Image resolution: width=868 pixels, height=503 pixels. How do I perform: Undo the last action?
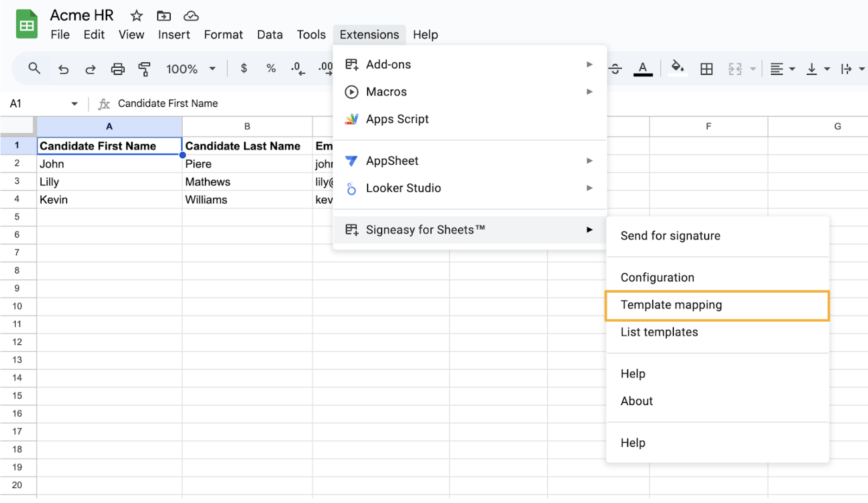point(64,69)
